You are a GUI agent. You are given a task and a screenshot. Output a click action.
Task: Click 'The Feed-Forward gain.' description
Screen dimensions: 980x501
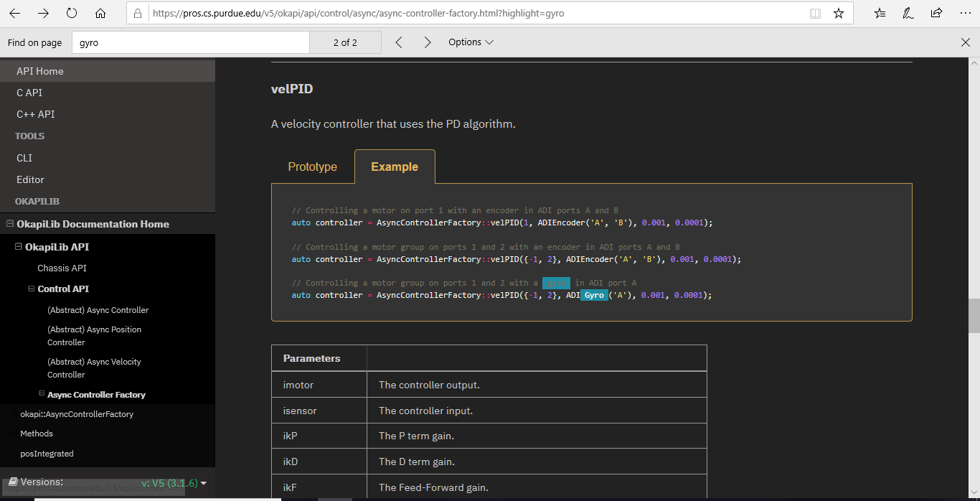(433, 487)
